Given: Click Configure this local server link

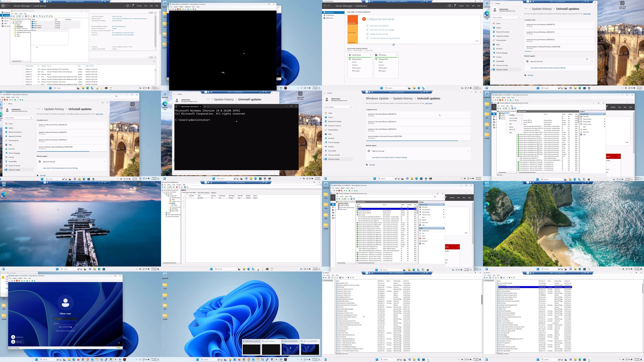Looking at the screenshot, I should click(x=381, y=19).
